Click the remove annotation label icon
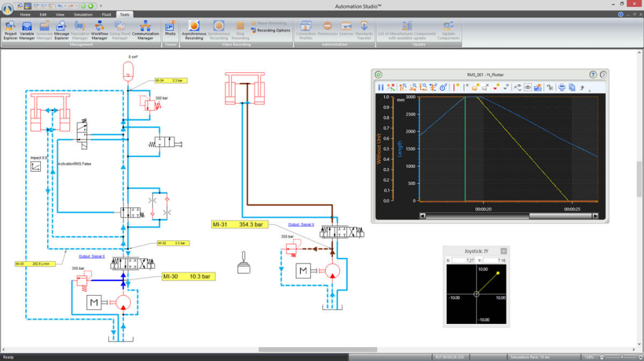The width and height of the screenshot is (644, 361). [x=486, y=87]
